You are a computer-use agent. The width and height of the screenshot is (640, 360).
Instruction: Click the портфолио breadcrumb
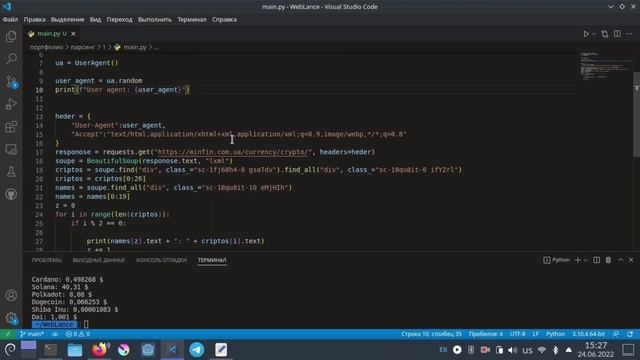(47, 47)
